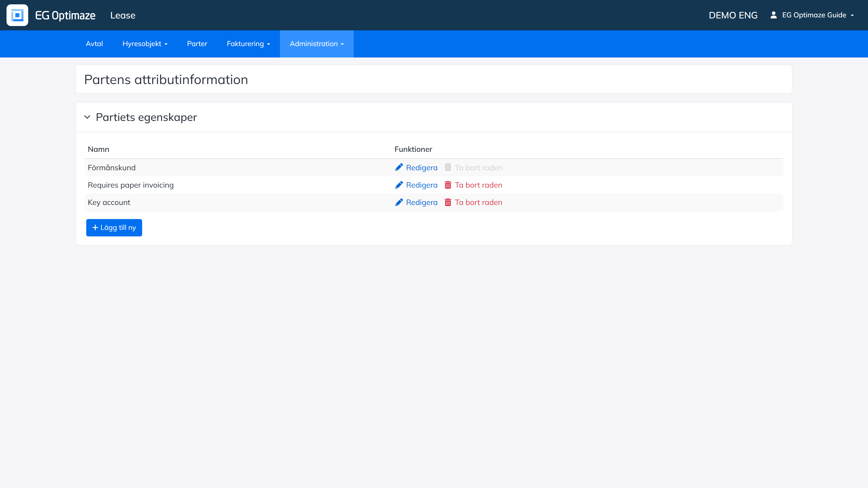
Task: Collapse the Partiets egenskaper section chevron
Action: pos(87,117)
